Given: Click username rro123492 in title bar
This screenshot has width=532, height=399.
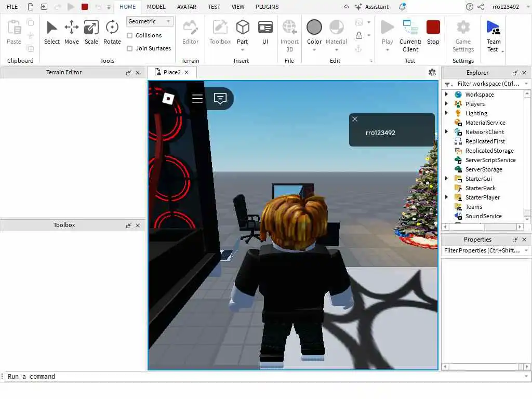Looking at the screenshot, I should [x=506, y=7].
